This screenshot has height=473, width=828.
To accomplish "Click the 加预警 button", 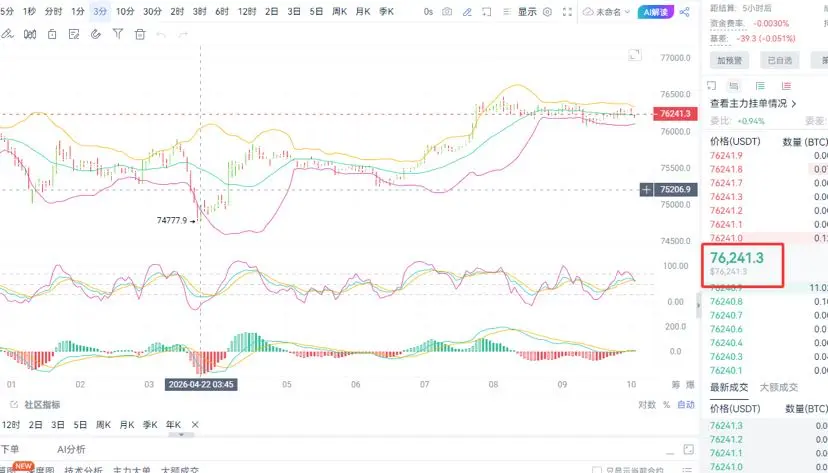I will pyautogui.click(x=729, y=60).
